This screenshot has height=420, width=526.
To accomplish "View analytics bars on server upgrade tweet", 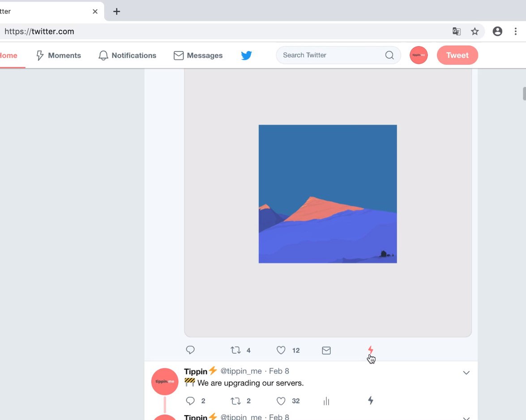I will [x=326, y=401].
